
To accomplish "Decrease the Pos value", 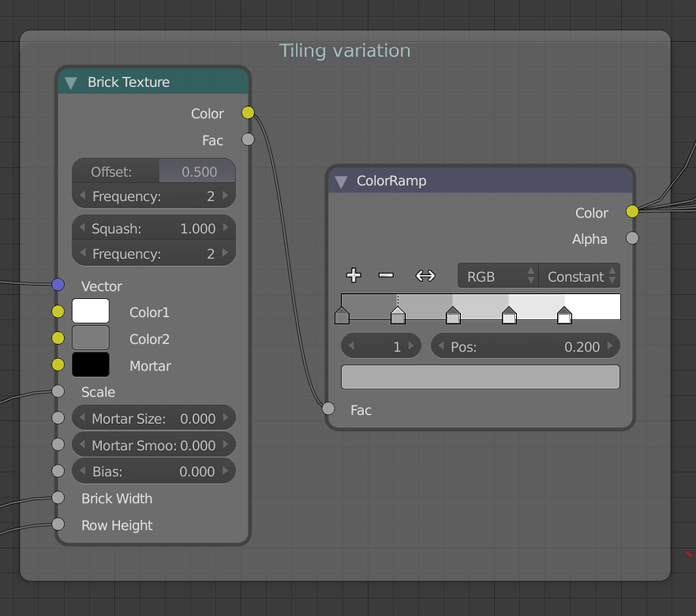I will 441,346.
